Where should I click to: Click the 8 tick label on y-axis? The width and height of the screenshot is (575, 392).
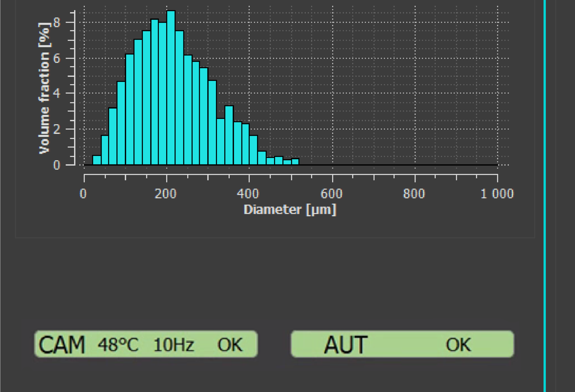point(57,22)
